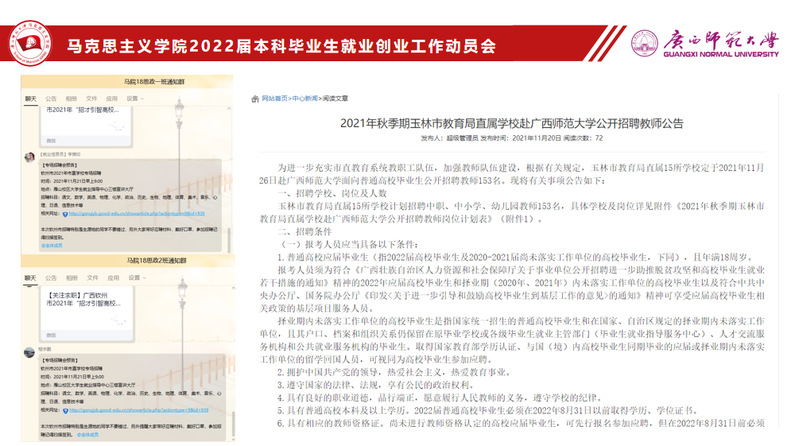Open recruitment URL in 思政一班通知群 message
Viewport: 798px width, 446px height.
tap(136, 214)
